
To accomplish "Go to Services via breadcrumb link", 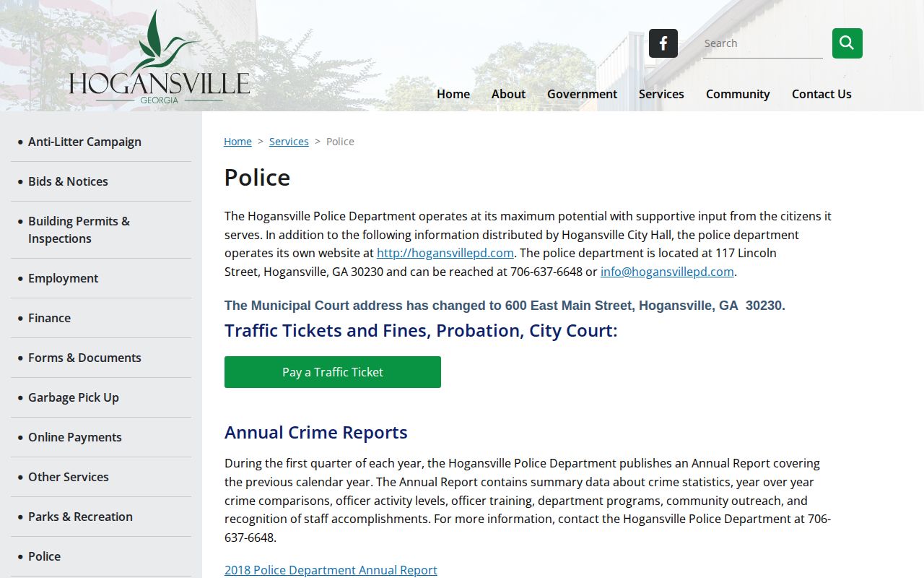I will (289, 142).
